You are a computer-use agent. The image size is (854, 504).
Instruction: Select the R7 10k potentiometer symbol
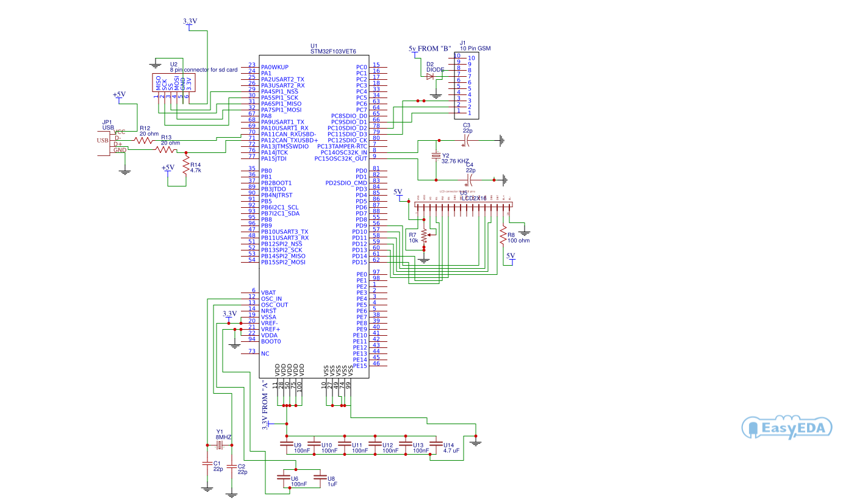click(x=425, y=235)
